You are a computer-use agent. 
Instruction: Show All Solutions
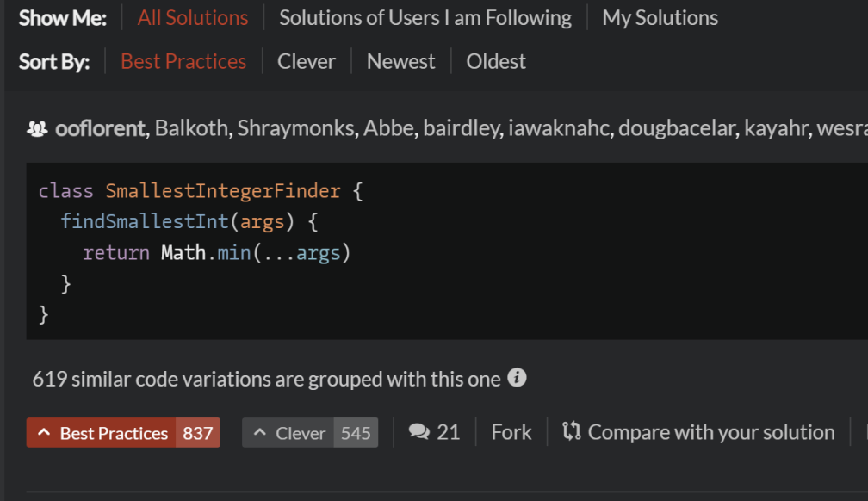(x=193, y=17)
